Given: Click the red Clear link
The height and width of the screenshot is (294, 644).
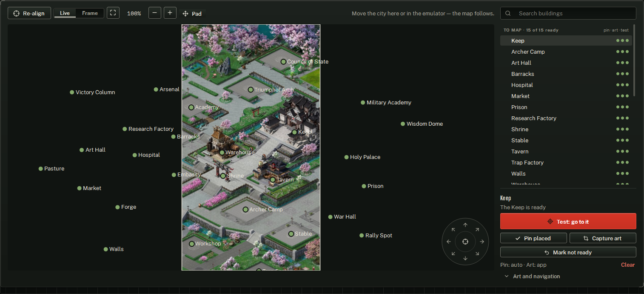Looking at the screenshot, I should pos(628,265).
